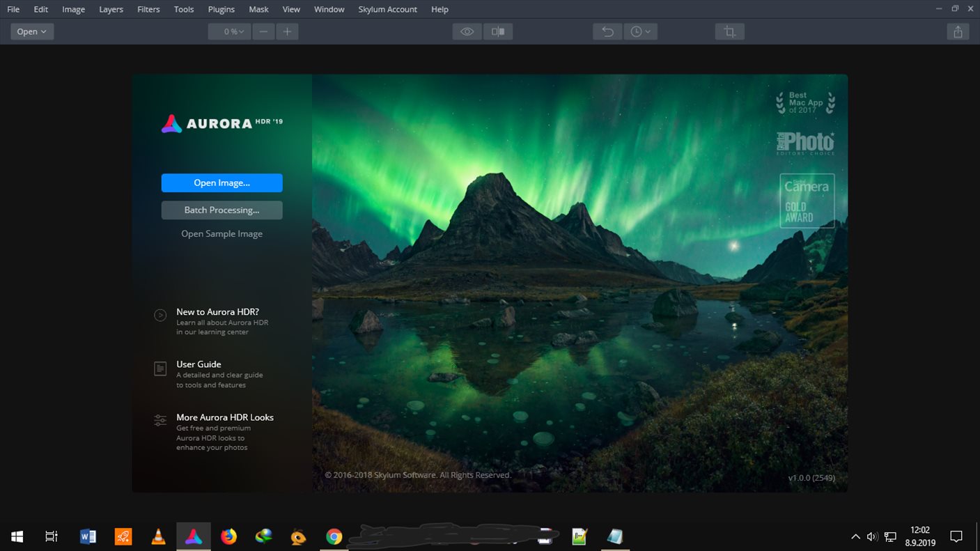The image size is (980, 551).
Task: Click the volume speaker tray icon
Action: (872, 537)
